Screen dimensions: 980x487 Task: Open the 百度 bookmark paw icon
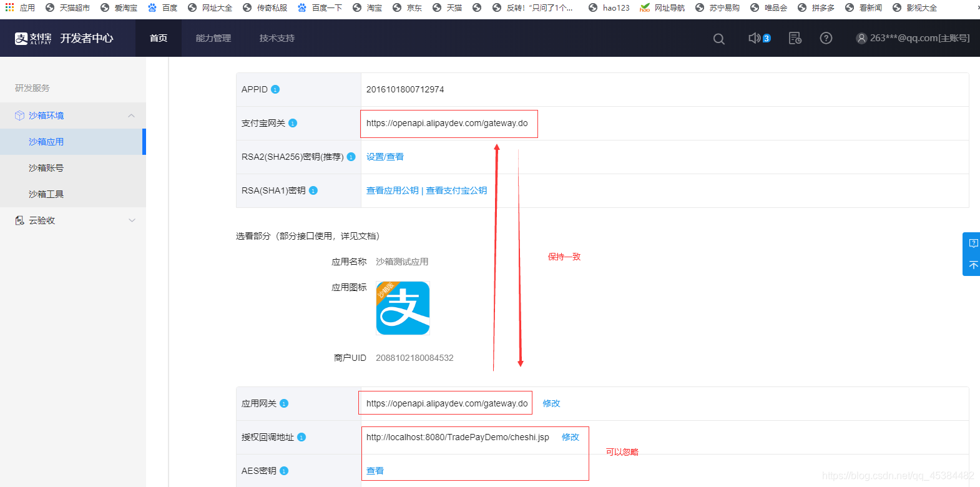[152, 7]
